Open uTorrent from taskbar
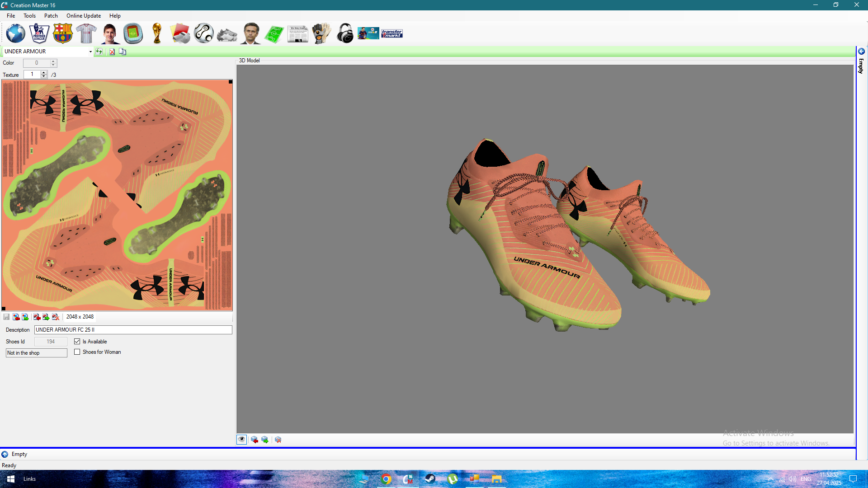The height and width of the screenshot is (488, 868). coord(452,479)
